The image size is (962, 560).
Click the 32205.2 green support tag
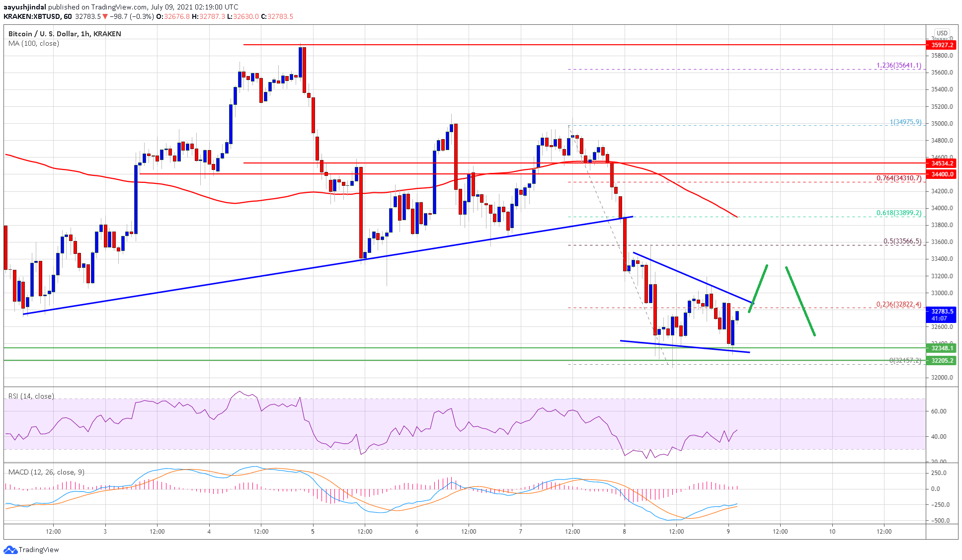click(x=942, y=360)
